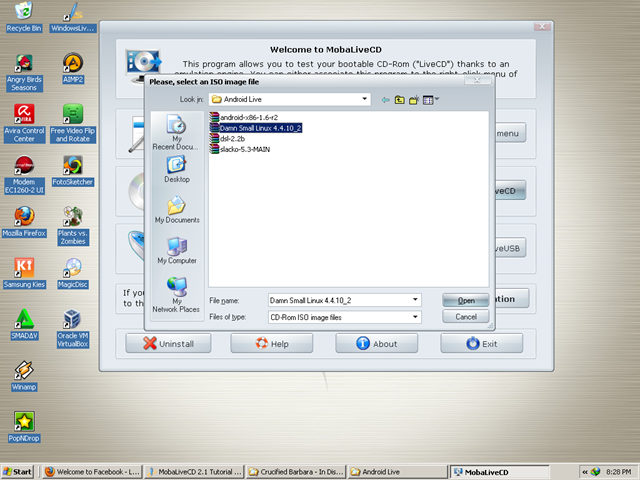Expand the File name dropdown arrow
Image resolution: width=640 pixels, height=480 pixels.
tap(415, 300)
